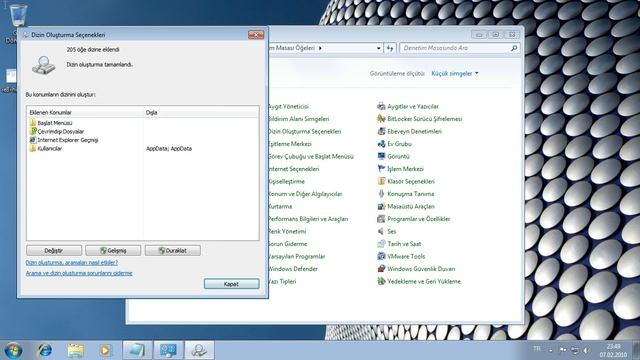
Task: Close Dizin Oluşturma Seçenekleri dialog
Action: point(256,35)
